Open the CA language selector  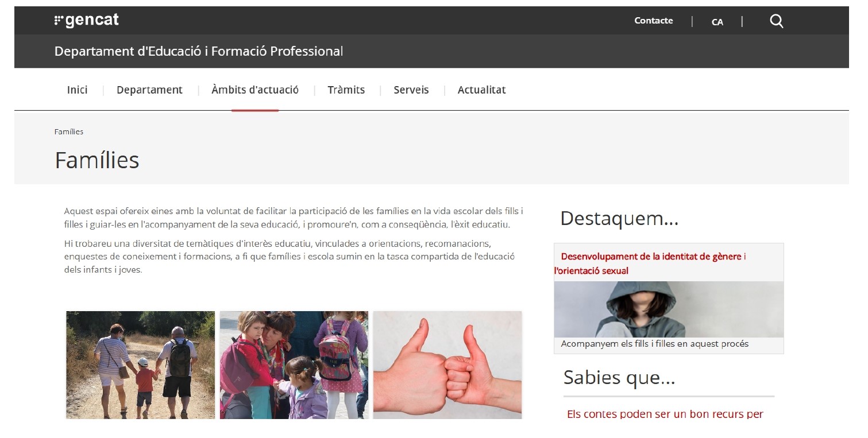point(717,22)
